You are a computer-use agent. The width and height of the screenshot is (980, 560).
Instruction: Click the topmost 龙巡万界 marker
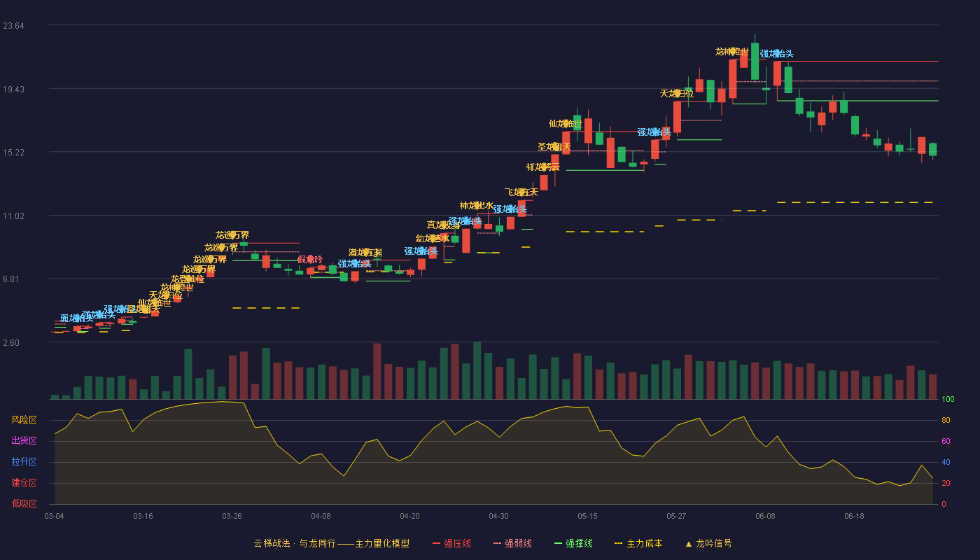pyautogui.click(x=232, y=235)
